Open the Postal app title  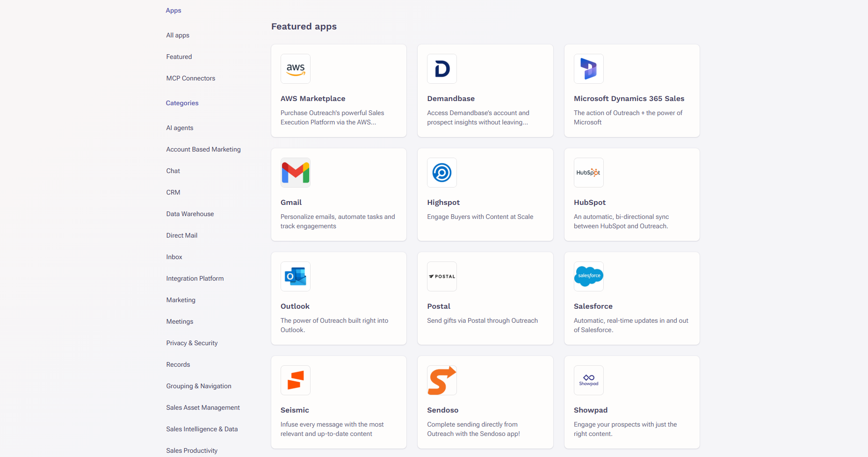click(x=439, y=306)
